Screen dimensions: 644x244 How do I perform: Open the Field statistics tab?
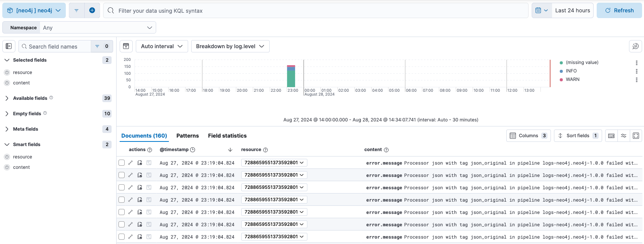227,136
